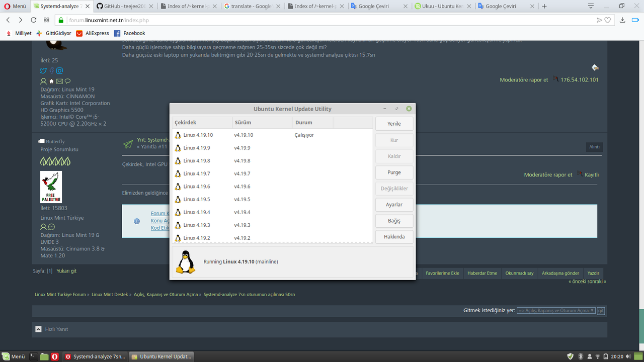Sort by the Çekirdek column header
Screen dimensions: 644x362
coord(202,122)
